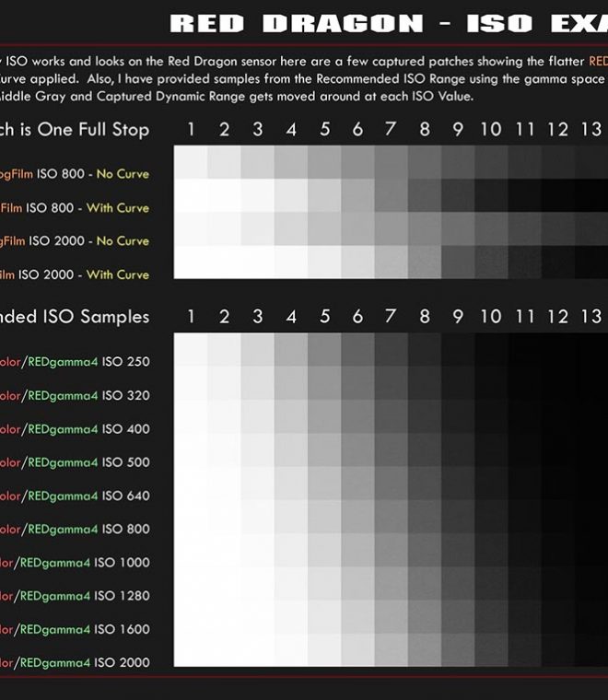Pick stop 6 patch in REDgamma4 ISO 320 row
The image size is (608, 700).
(358, 383)
